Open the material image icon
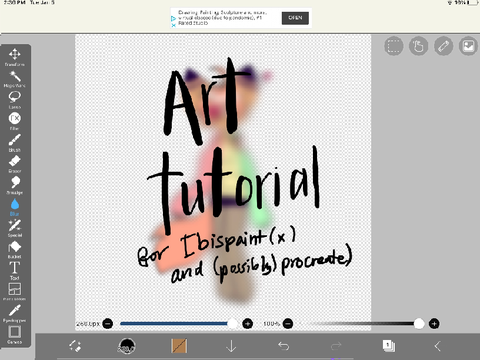 [468, 46]
